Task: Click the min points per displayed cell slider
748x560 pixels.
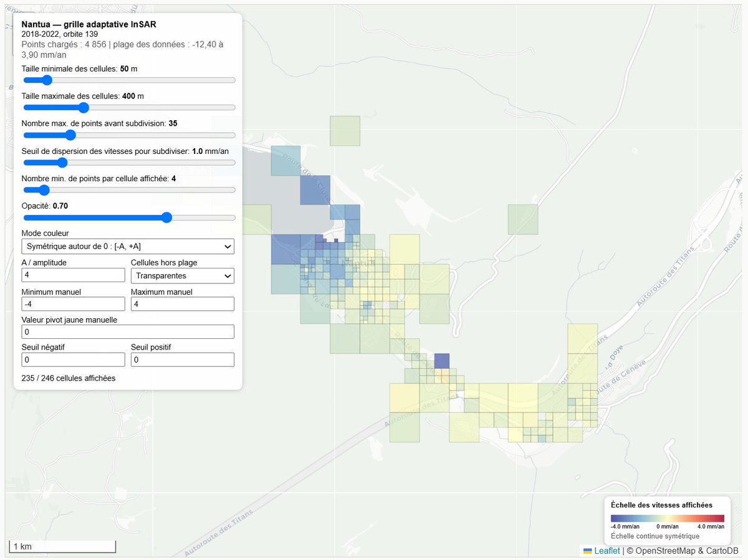Action: 129,190
